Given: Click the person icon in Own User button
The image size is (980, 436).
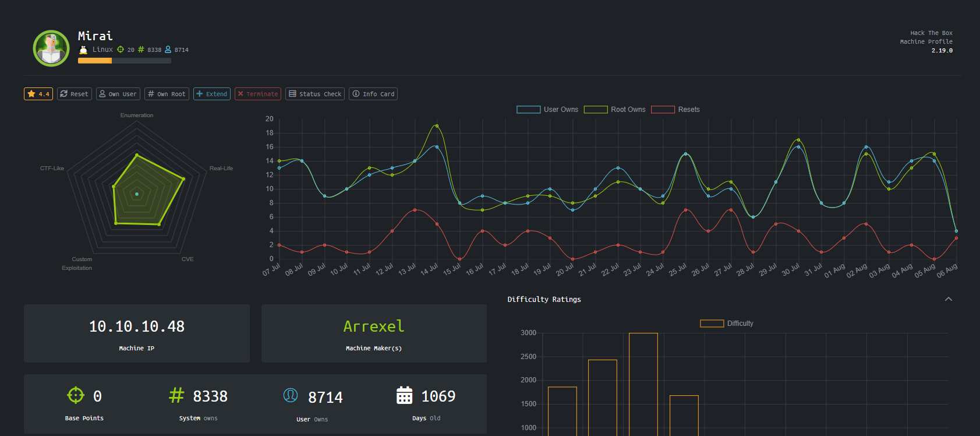Looking at the screenshot, I should pyautogui.click(x=102, y=94).
